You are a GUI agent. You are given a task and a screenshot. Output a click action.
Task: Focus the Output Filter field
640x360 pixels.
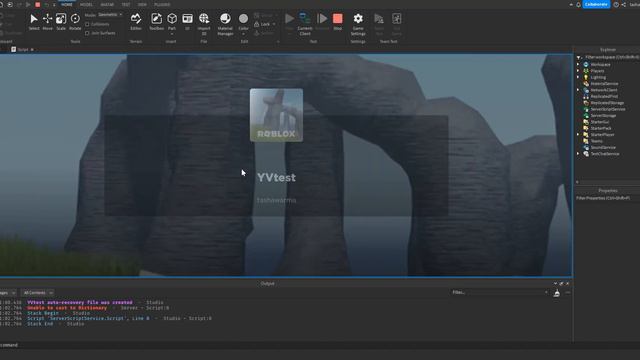[500, 292]
